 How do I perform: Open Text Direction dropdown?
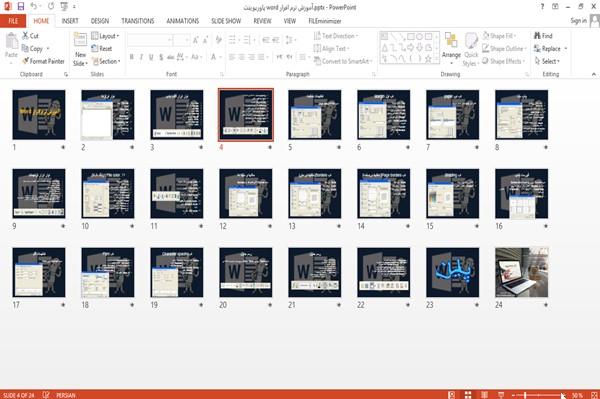coord(336,36)
